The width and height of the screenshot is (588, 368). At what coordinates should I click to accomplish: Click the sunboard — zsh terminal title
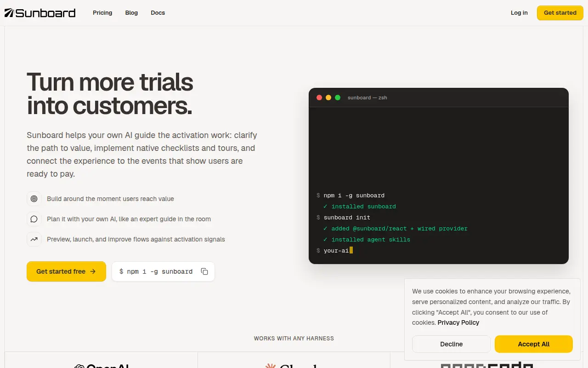coord(367,98)
